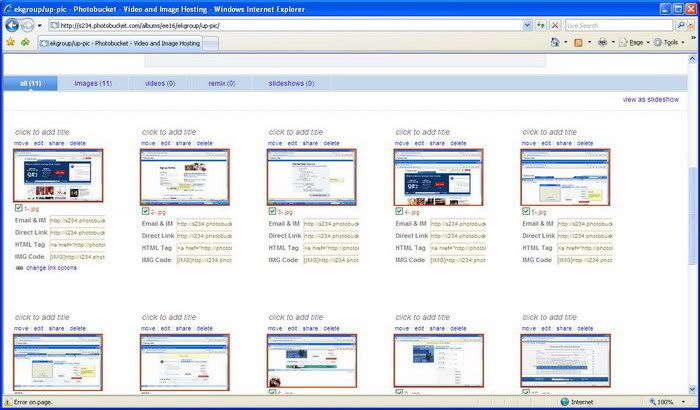Click the Stop loading X icon

(555, 24)
